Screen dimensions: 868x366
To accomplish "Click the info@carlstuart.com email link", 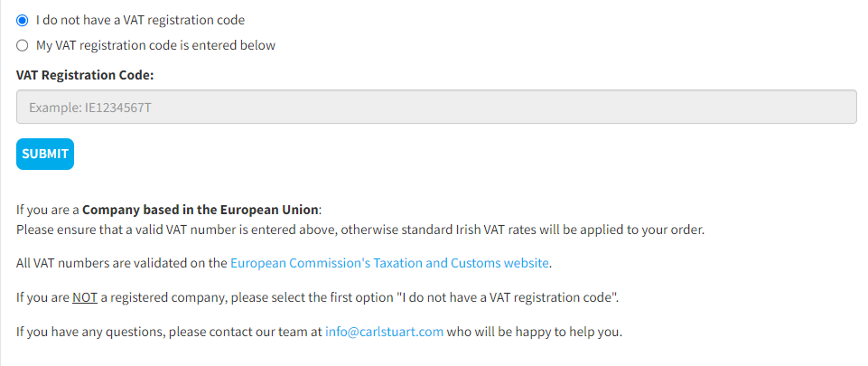I will 384,332.
